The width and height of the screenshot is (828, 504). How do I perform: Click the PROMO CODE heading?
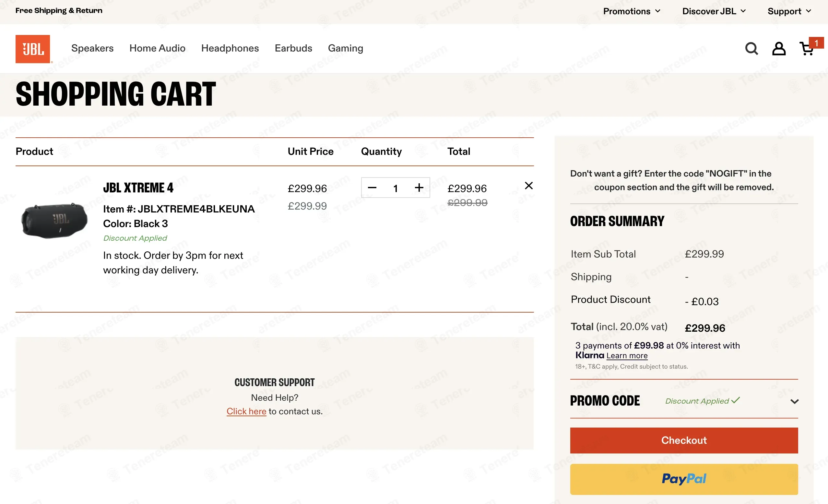point(605,401)
